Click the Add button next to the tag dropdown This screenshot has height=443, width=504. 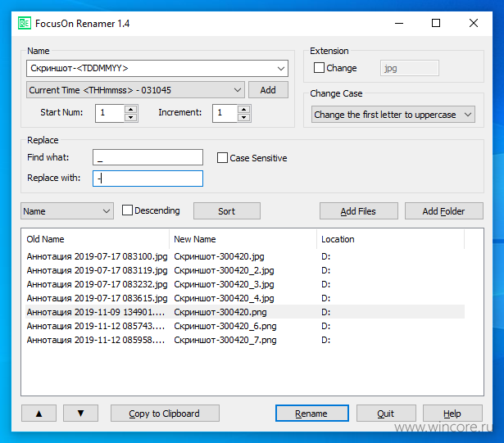pyautogui.click(x=268, y=90)
